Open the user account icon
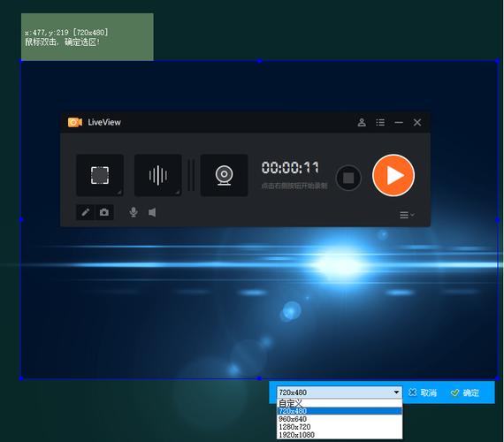504x442 pixels. click(362, 123)
